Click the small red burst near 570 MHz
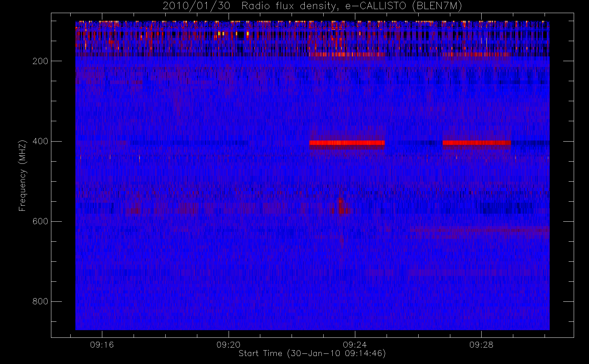The width and height of the screenshot is (589, 364). 341,206
